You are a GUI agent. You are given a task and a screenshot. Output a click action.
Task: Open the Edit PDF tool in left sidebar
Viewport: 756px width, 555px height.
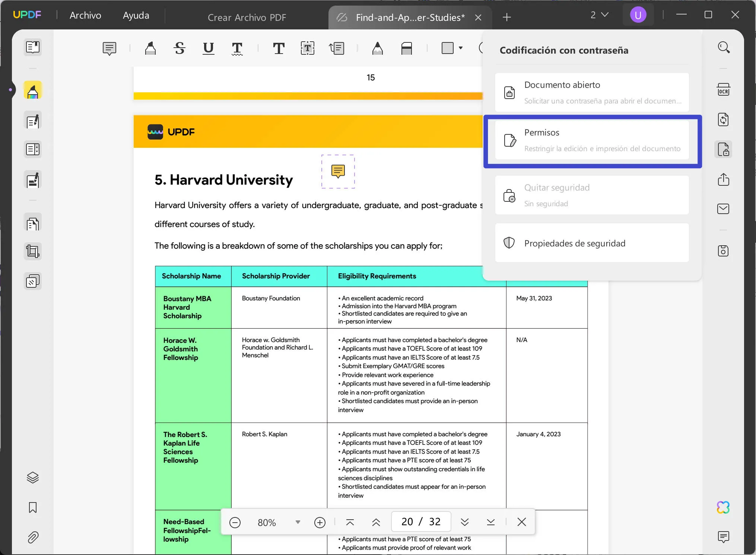coord(33,120)
